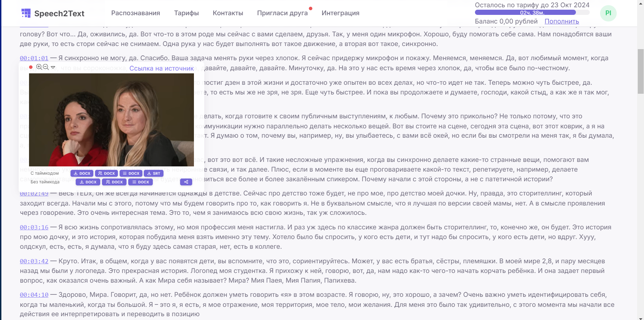Click the red record dot on player

coord(31,67)
